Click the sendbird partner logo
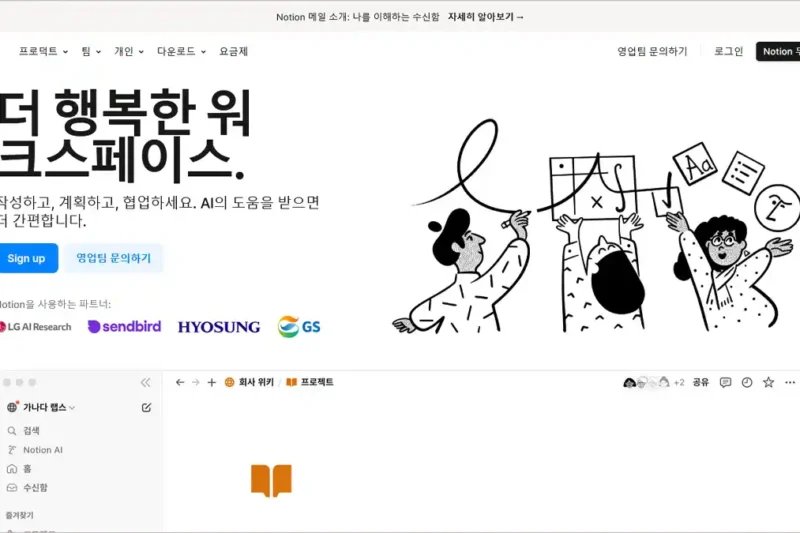 pos(124,326)
